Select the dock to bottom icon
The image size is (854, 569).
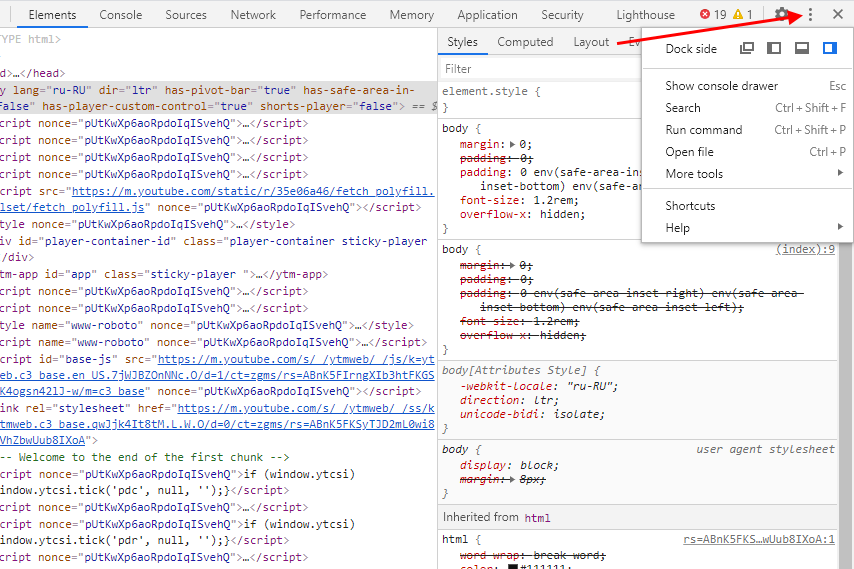click(802, 48)
